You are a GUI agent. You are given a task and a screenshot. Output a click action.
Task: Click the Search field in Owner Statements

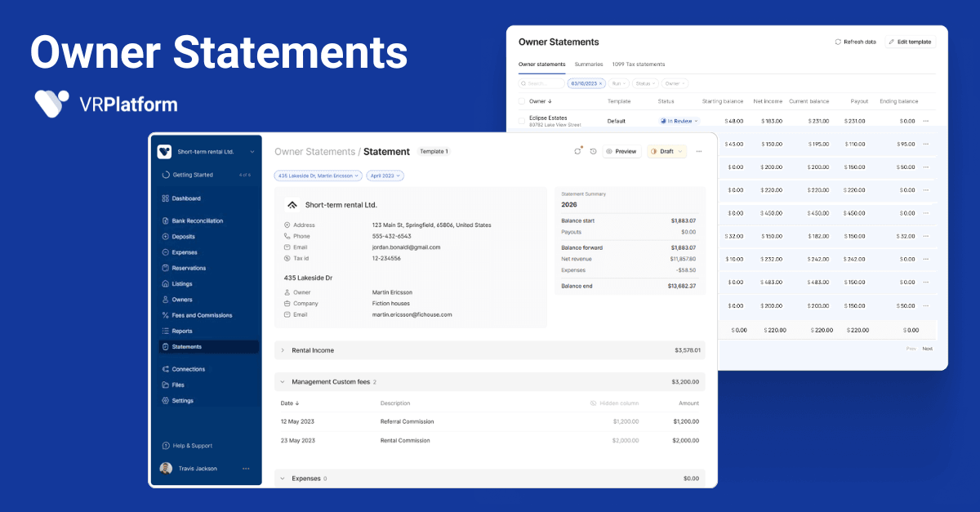[541, 83]
